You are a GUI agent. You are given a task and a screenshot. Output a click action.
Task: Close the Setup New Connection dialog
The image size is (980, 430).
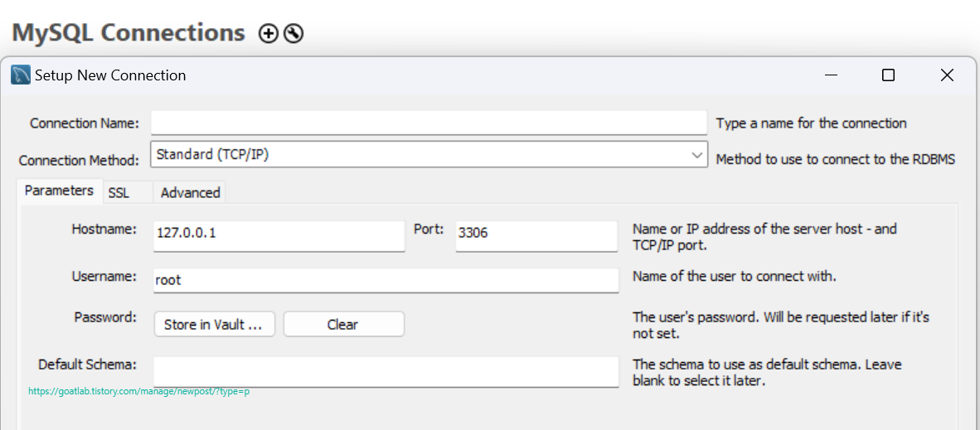pos(947,75)
